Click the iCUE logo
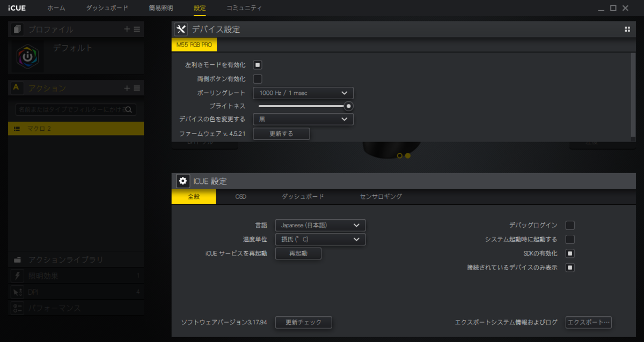The image size is (644, 342). coord(17,8)
